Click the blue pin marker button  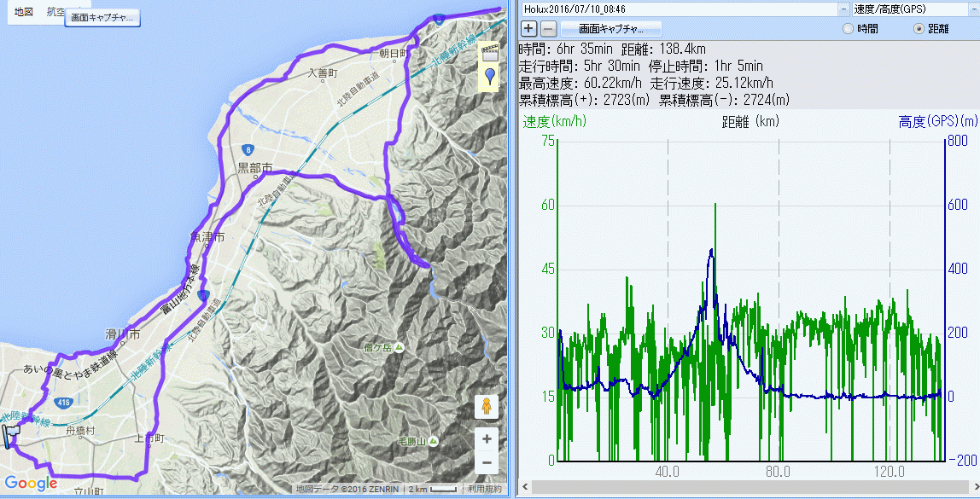[x=489, y=77]
